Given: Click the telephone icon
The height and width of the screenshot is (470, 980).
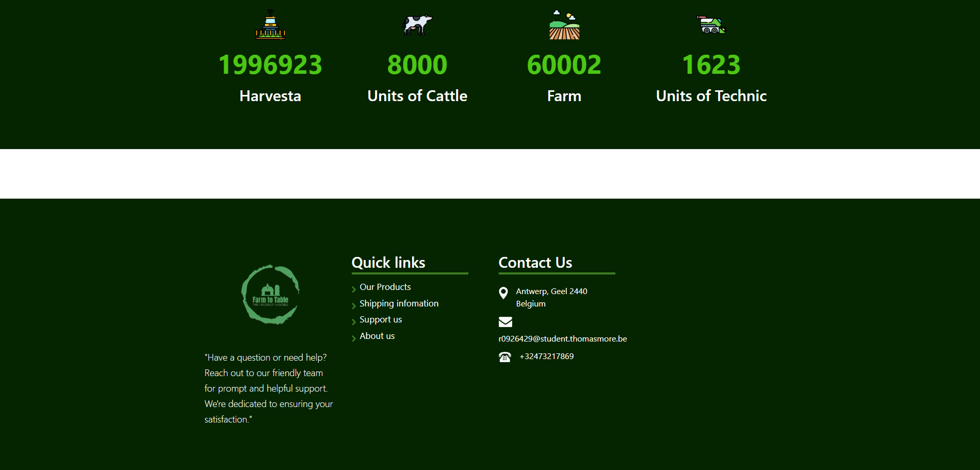Looking at the screenshot, I should click(x=505, y=357).
